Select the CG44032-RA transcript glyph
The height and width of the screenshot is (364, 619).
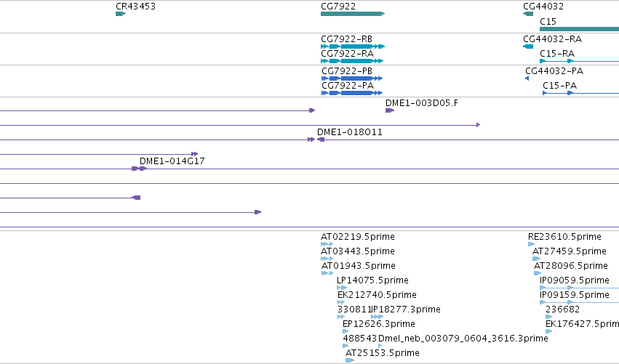point(528,46)
